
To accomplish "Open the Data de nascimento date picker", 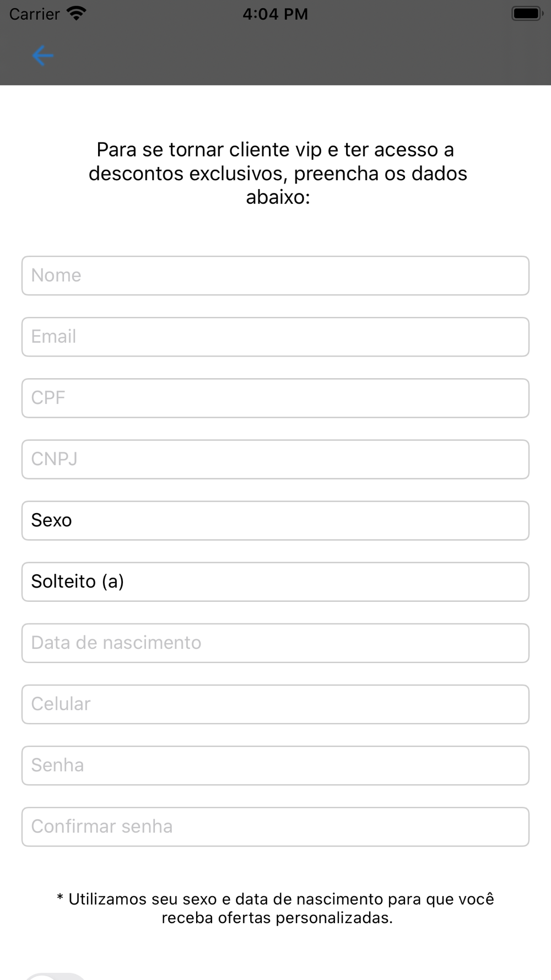I will pos(275,643).
